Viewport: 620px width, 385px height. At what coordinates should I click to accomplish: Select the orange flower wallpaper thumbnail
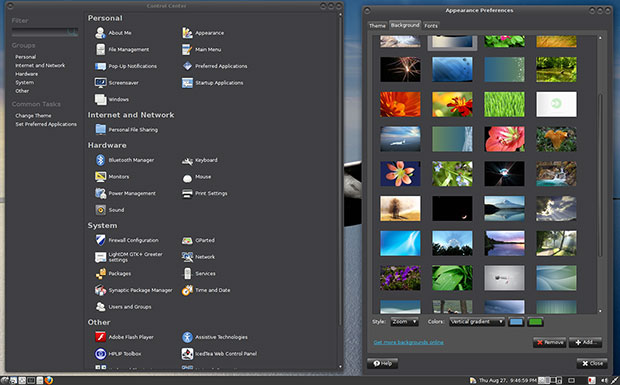coord(400,104)
